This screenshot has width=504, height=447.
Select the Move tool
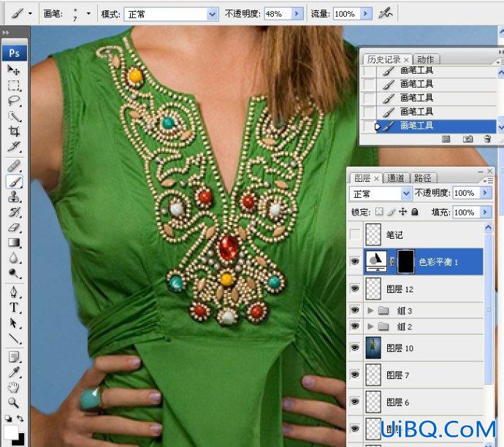click(13, 69)
